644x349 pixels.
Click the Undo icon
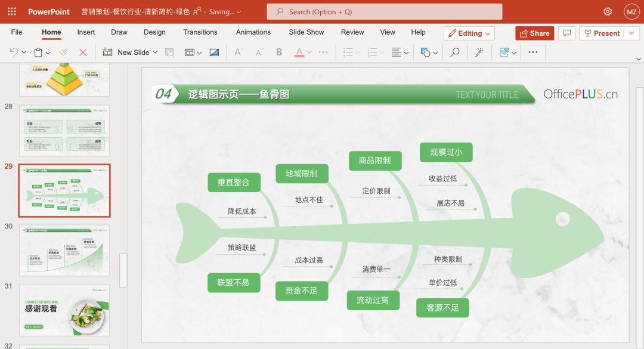tap(14, 52)
